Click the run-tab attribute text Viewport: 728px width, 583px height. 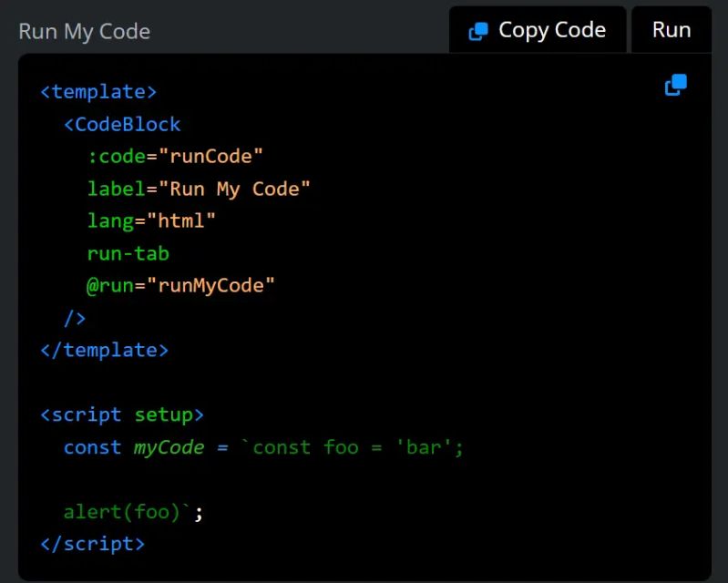coord(128,253)
